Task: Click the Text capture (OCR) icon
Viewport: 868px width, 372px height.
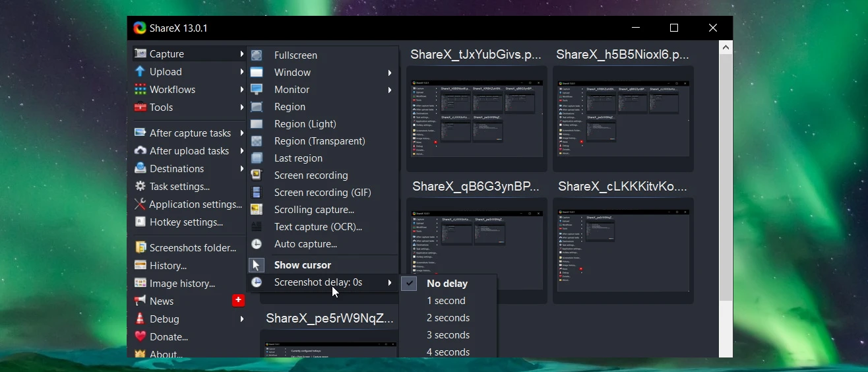Action: 257,227
